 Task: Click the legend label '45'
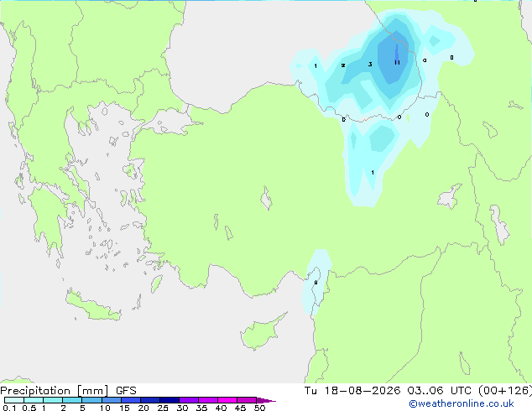coord(240,408)
